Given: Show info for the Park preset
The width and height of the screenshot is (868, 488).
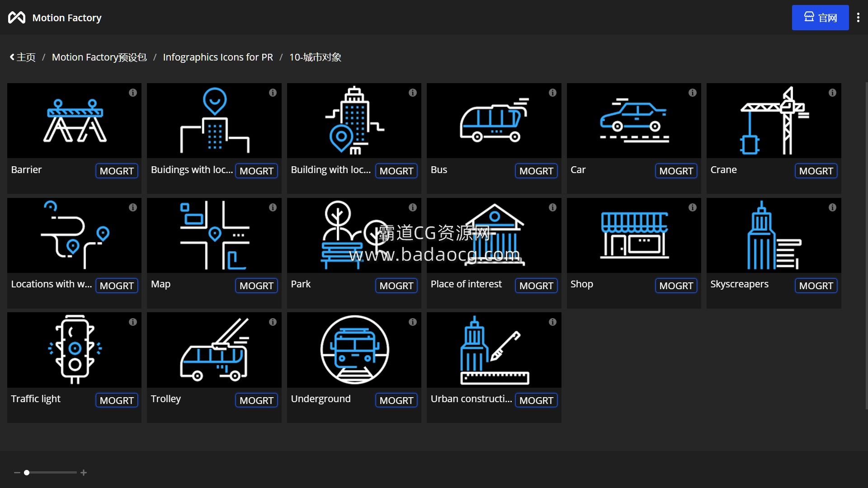Looking at the screenshot, I should 412,207.
